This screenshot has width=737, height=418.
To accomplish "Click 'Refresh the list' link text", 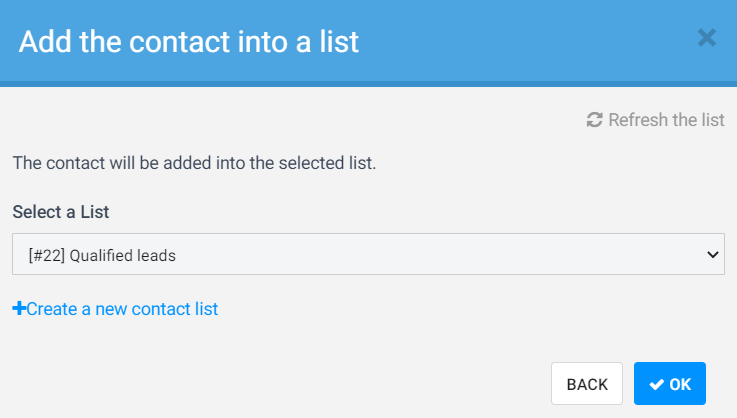I will tap(666, 120).
